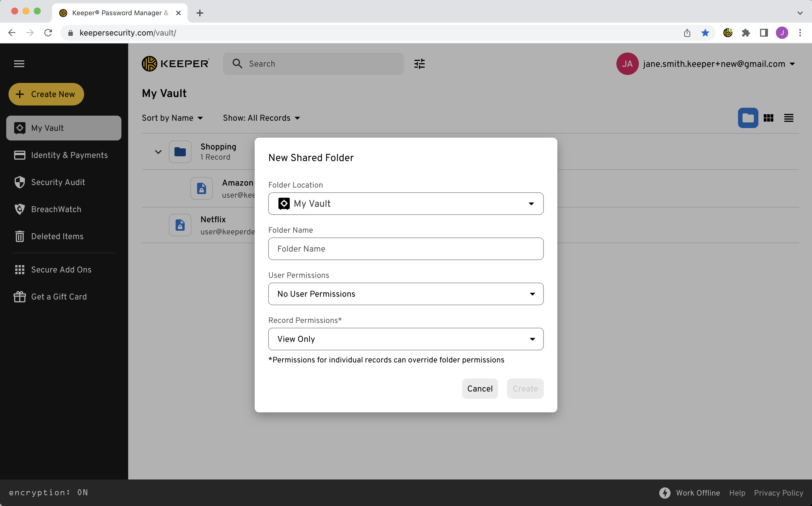Open Security Audit in sidebar
The width and height of the screenshot is (812, 506).
(58, 182)
